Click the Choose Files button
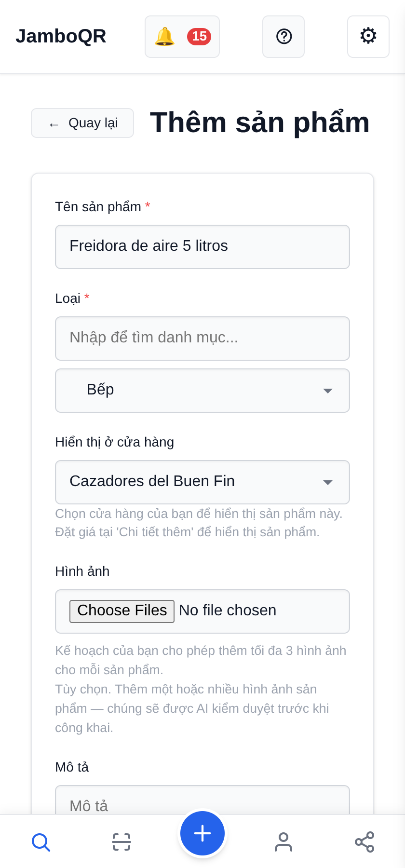This screenshot has width=405, height=868. point(122,611)
